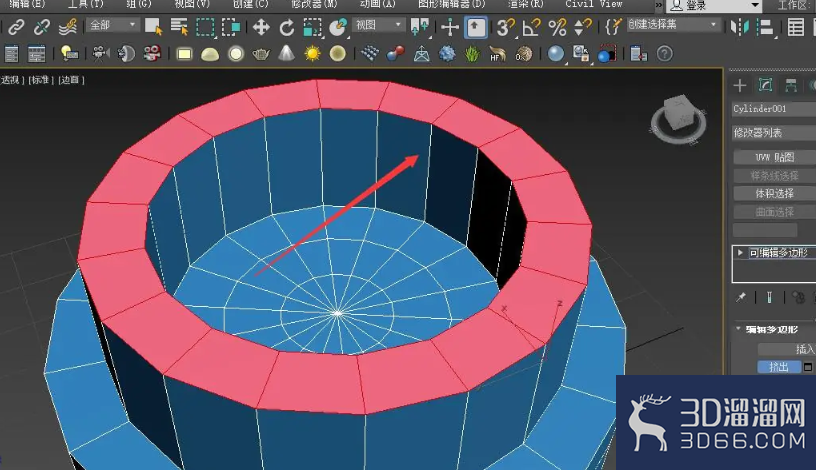Activate Select and Scale tool
The image size is (816, 470).
point(312,27)
